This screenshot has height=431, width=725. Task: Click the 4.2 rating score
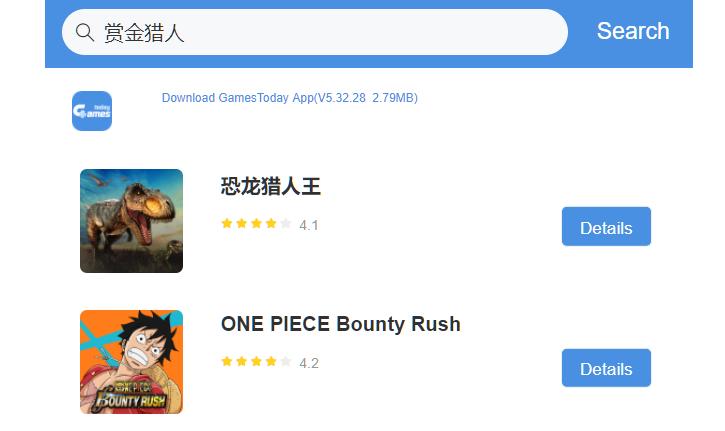pos(309,363)
